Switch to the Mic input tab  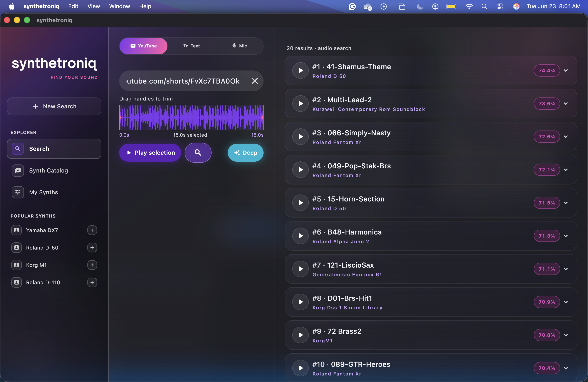pyautogui.click(x=239, y=46)
